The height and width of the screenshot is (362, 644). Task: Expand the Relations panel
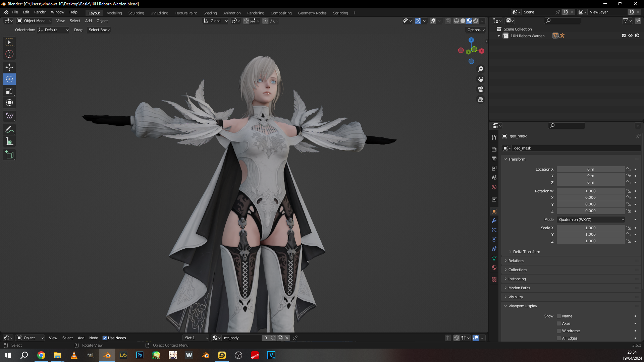[x=516, y=261]
